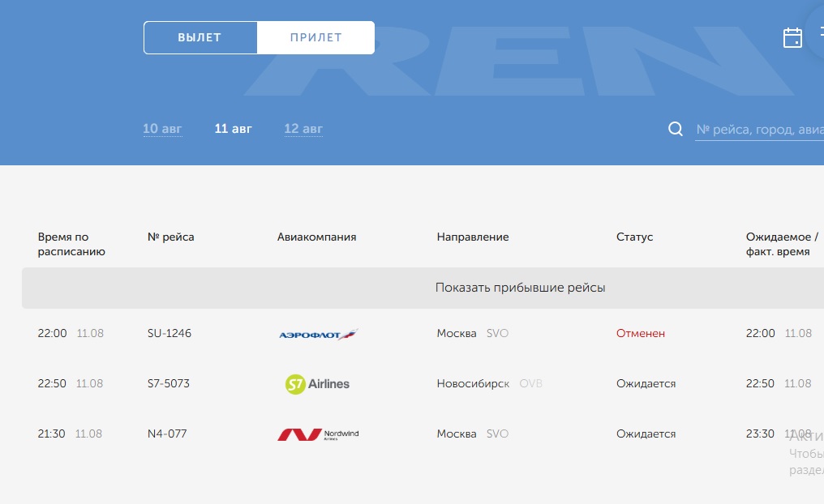
Task: Switch to the ВЫЛЕТ departures tab
Action: tap(200, 37)
